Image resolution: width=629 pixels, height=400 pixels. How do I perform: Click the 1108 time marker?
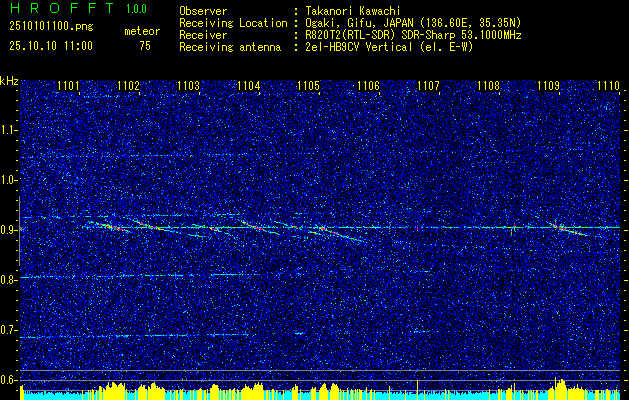pos(488,86)
